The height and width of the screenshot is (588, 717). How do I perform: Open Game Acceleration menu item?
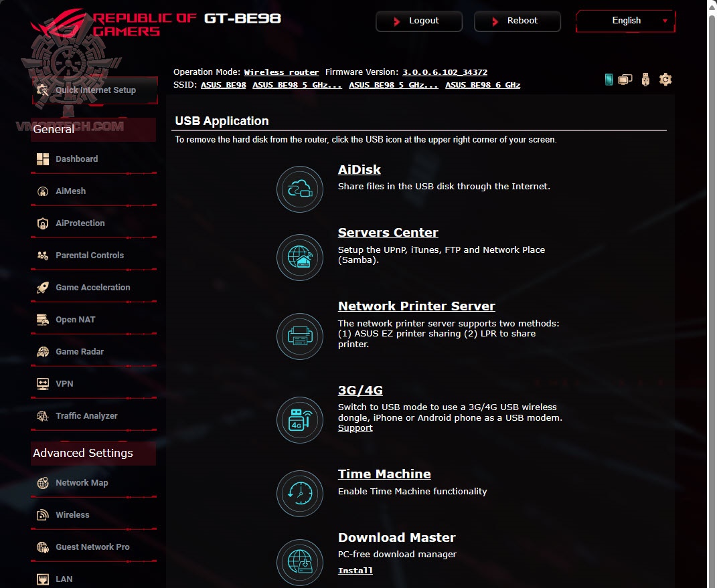[x=94, y=288]
